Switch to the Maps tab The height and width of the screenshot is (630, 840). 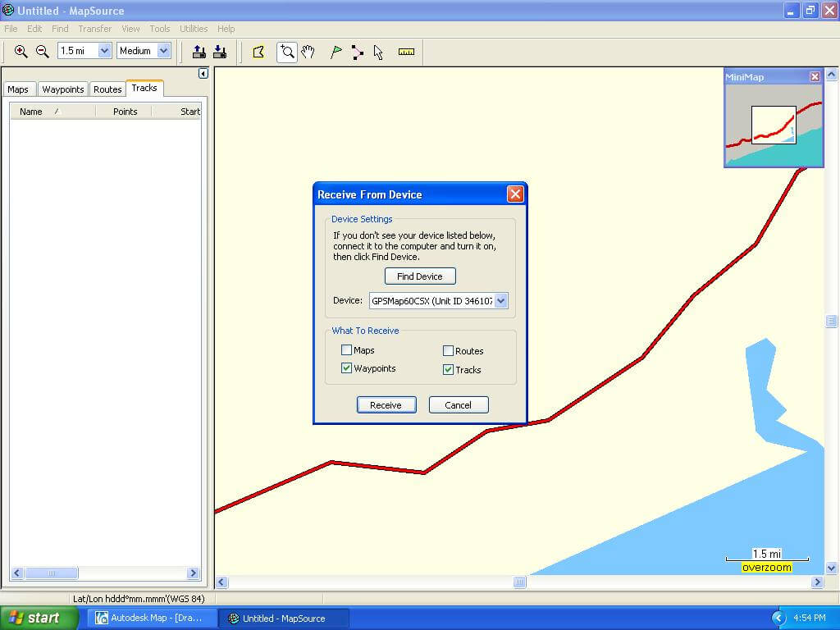click(x=18, y=89)
